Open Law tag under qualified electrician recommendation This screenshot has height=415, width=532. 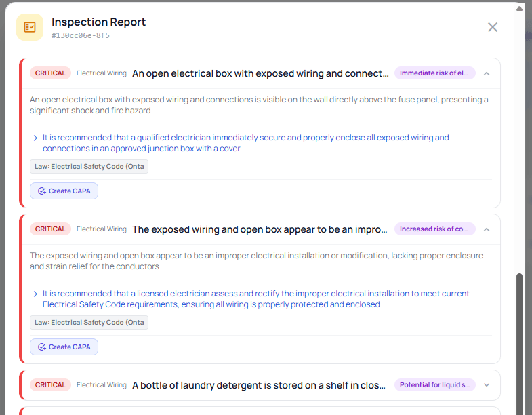click(89, 166)
